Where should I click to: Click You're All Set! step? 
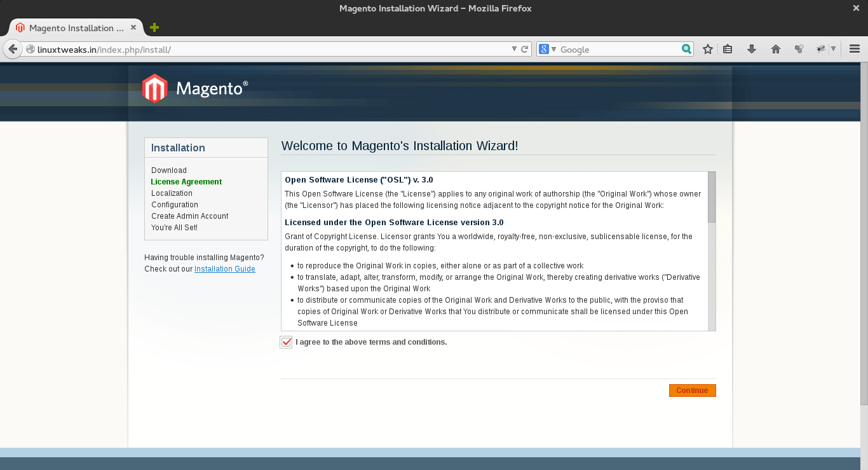tap(174, 228)
